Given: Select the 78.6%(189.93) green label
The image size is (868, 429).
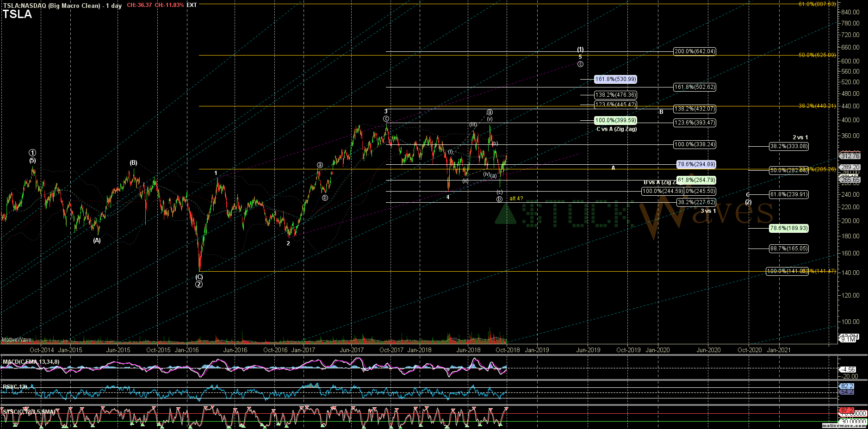Looking at the screenshot, I should coord(789,228).
